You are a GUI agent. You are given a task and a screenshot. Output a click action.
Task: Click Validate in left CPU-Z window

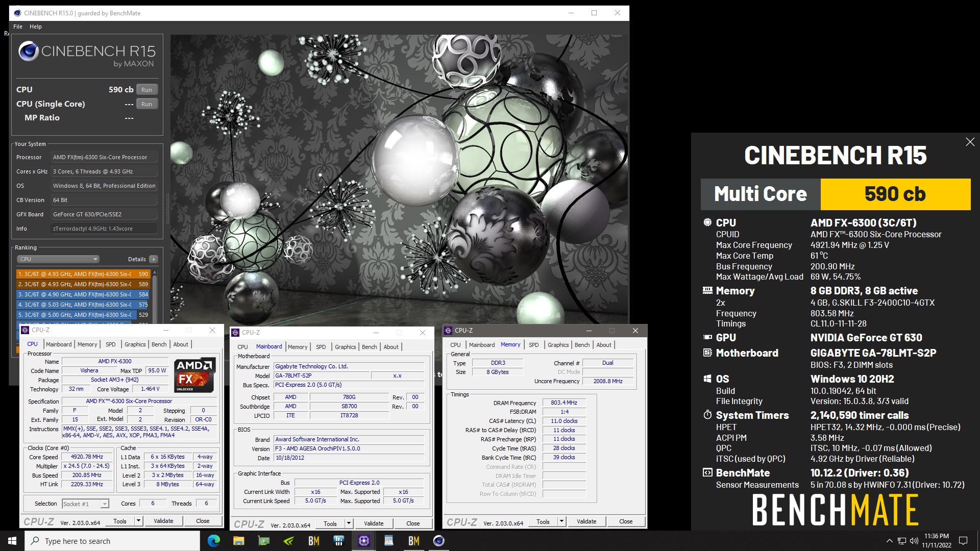(163, 521)
